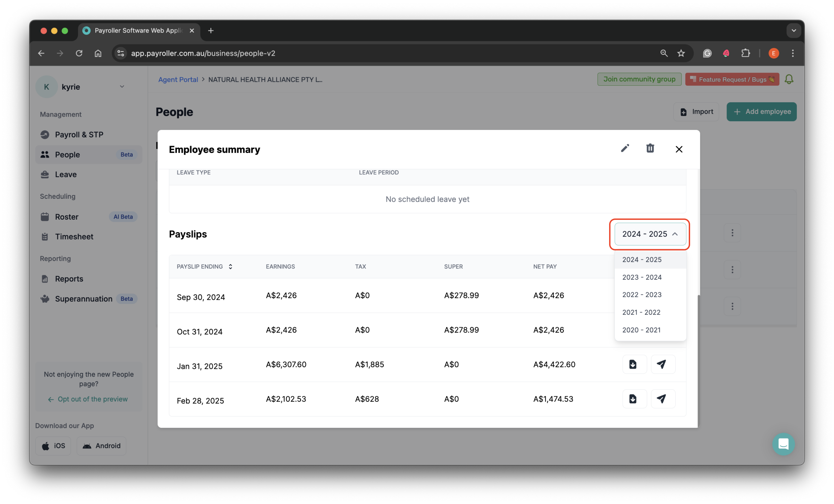This screenshot has width=834, height=504.
Task: Switch to the Agent Portal breadcrumb
Action: (178, 79)
